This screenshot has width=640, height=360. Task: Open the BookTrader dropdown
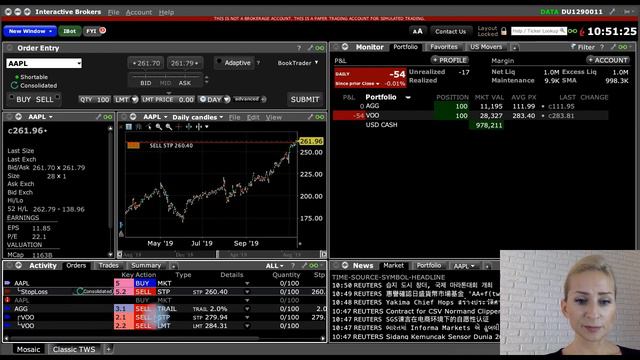pos(298,63)
